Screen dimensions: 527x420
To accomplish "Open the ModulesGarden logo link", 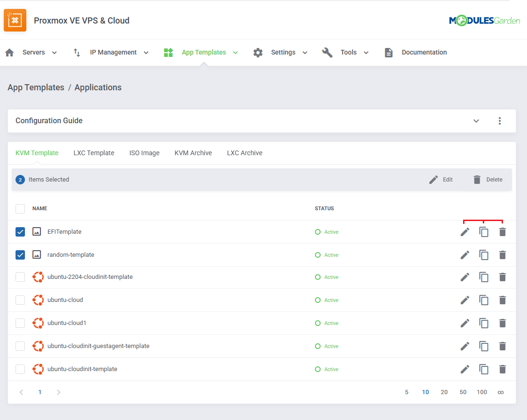I will [x=484, y=21].
